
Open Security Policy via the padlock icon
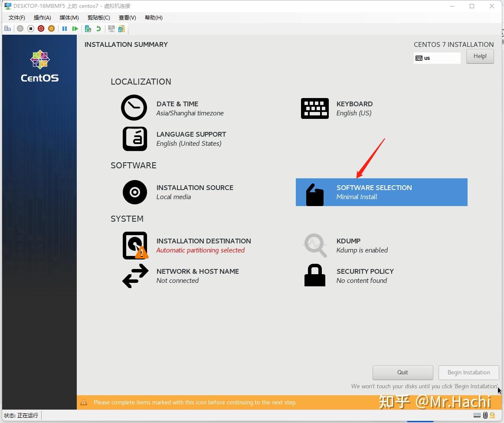(x=315, y=275)
